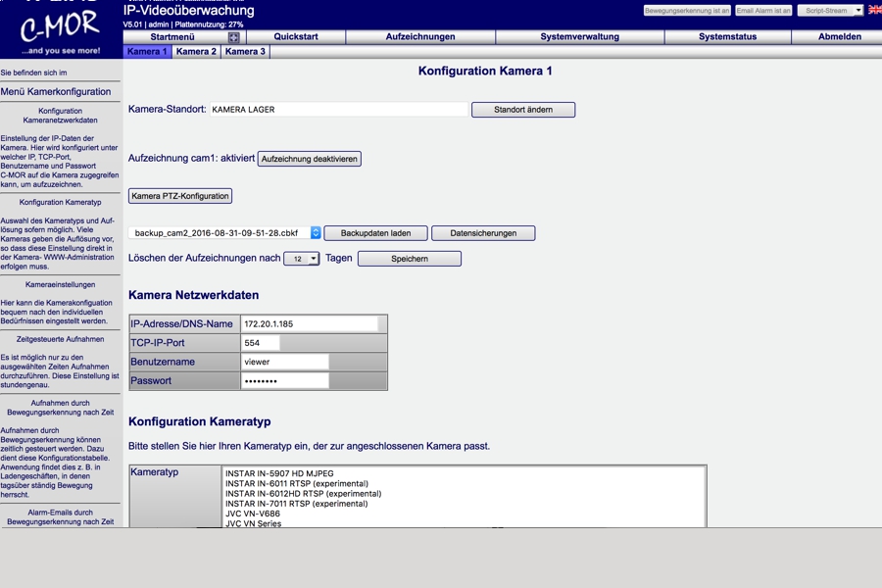The height and width of the screenshot is (588, 882).
Task: Click the Datensicherungen button
Action: 483,233
